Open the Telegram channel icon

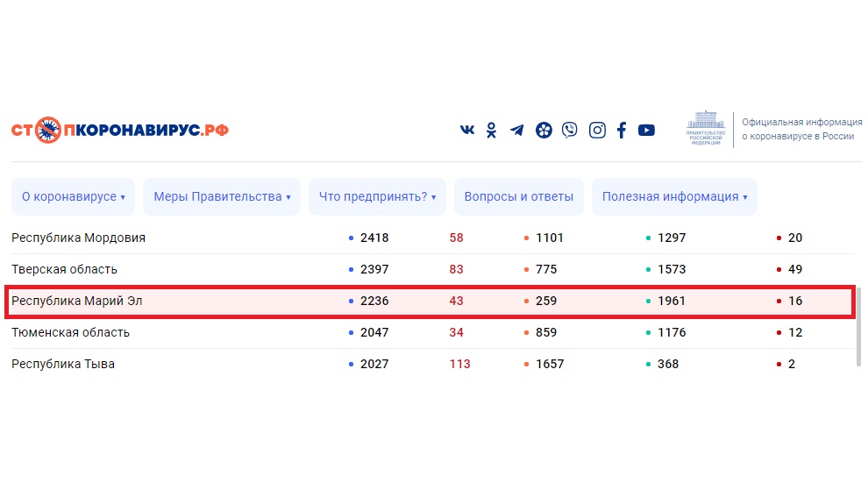(517, 130)
